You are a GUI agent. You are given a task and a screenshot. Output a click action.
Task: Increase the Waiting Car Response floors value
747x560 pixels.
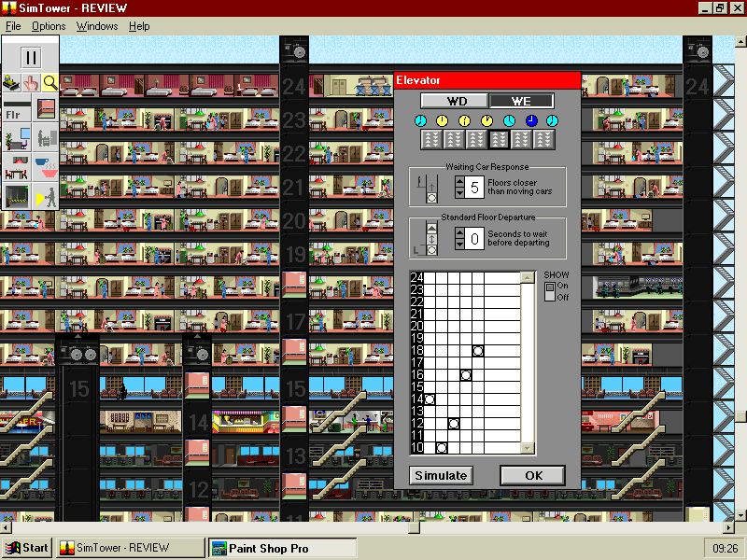459,181
